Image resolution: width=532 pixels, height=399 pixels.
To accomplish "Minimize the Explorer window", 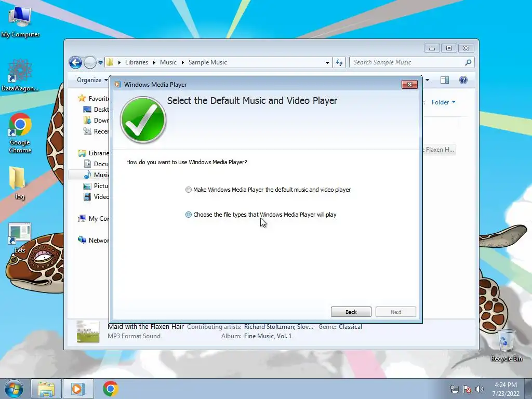I will point(432,48).
